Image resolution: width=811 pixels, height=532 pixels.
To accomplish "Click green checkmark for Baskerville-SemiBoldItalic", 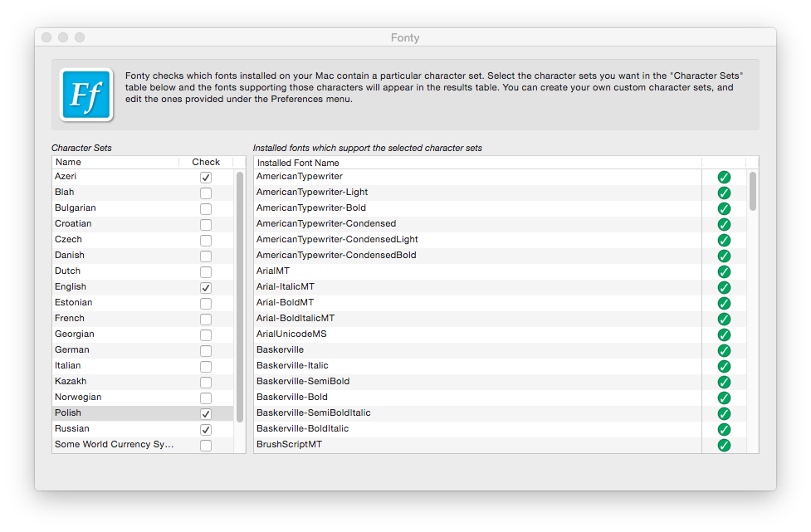I will coord(724,413).
